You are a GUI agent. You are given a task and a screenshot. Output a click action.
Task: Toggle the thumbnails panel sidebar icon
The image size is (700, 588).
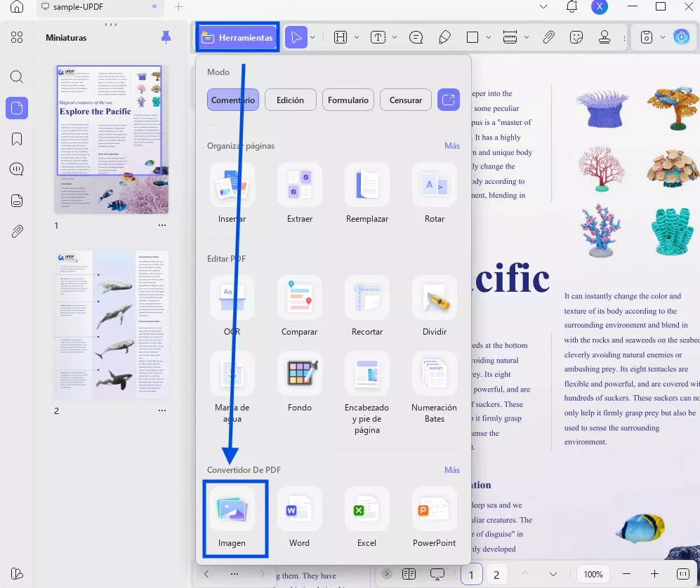coord(17,108)
